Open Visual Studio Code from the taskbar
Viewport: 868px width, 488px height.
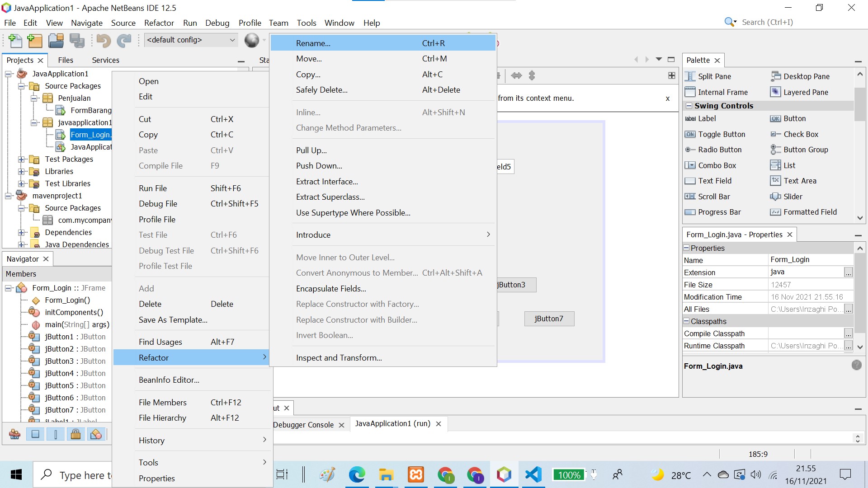click(x=533, y=474)
